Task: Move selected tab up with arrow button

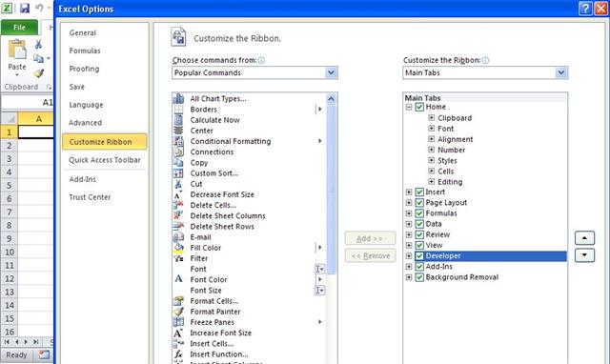Action: (x=584, y=238)
